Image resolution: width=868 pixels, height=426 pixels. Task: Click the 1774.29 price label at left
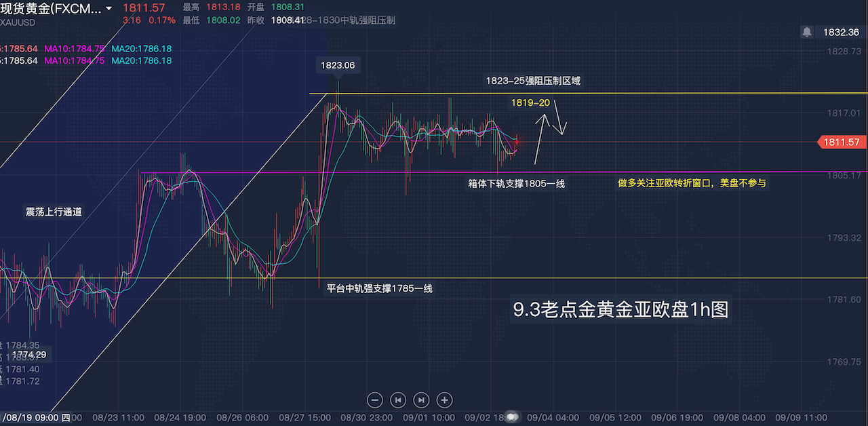(x=28, y=355)
